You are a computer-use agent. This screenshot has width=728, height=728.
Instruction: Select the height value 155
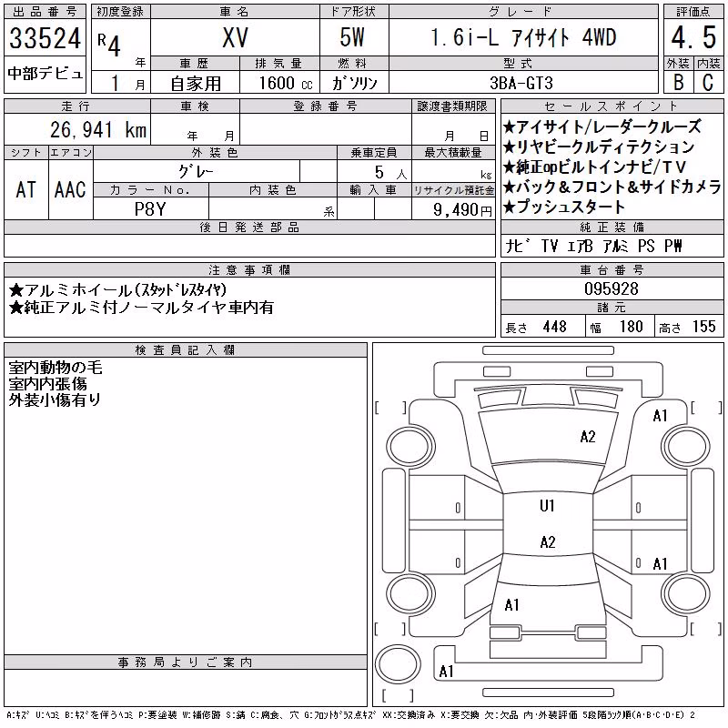pos(703,327)
